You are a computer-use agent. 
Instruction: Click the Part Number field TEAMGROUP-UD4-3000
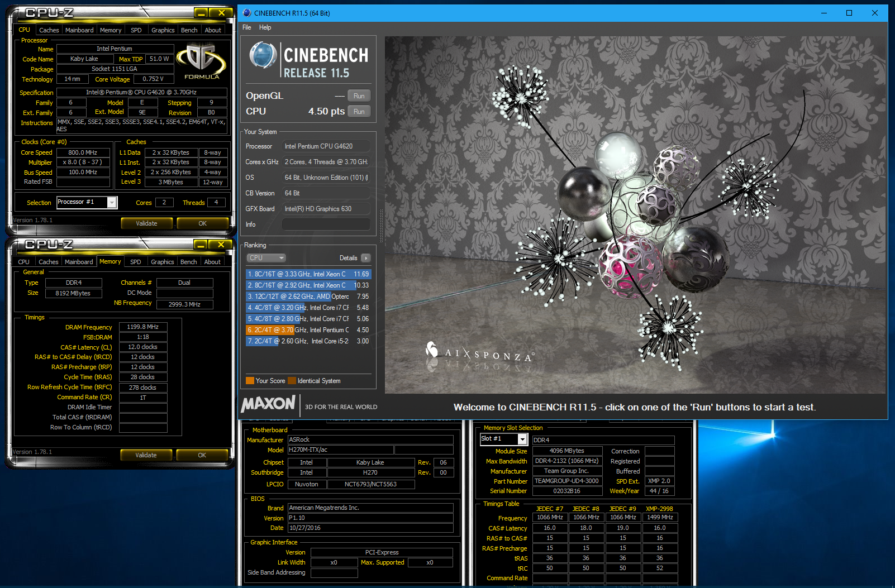(x=567, y=481)
